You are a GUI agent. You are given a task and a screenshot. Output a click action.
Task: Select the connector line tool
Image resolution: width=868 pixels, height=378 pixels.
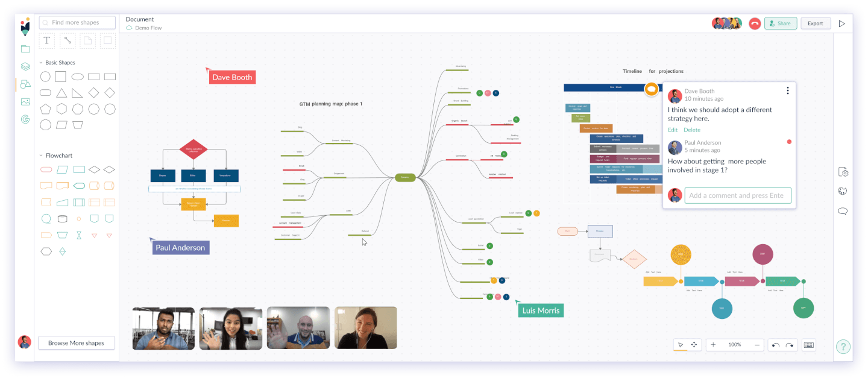[68, 40]
